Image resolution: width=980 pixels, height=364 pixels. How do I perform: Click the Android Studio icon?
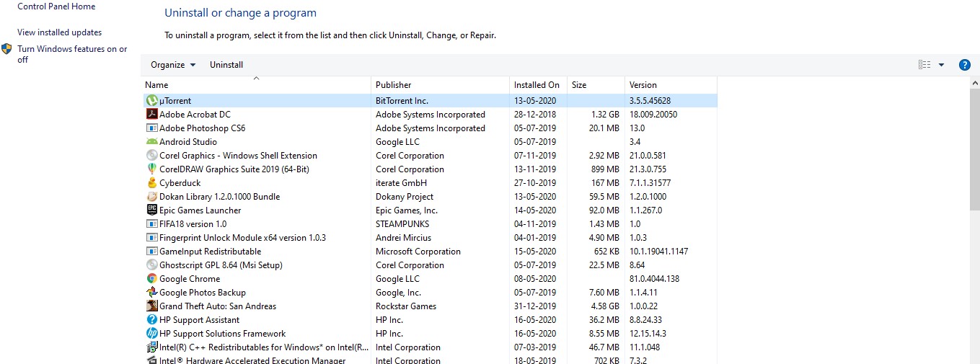(152, 142)
